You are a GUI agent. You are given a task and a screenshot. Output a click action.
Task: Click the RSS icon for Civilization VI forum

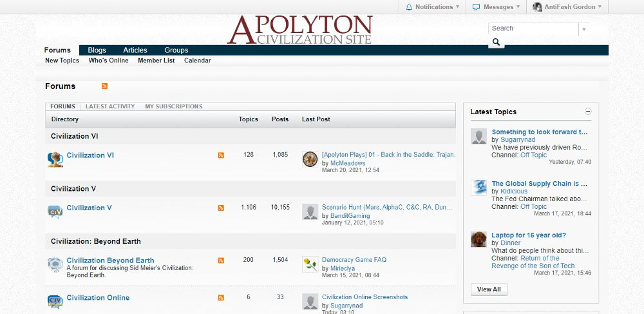[x=221, y=155]
